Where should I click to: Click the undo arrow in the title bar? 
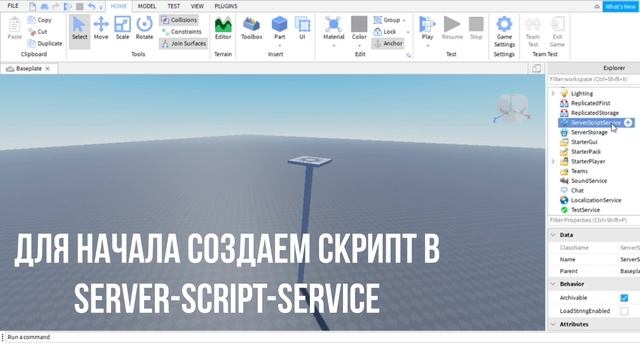91,6
